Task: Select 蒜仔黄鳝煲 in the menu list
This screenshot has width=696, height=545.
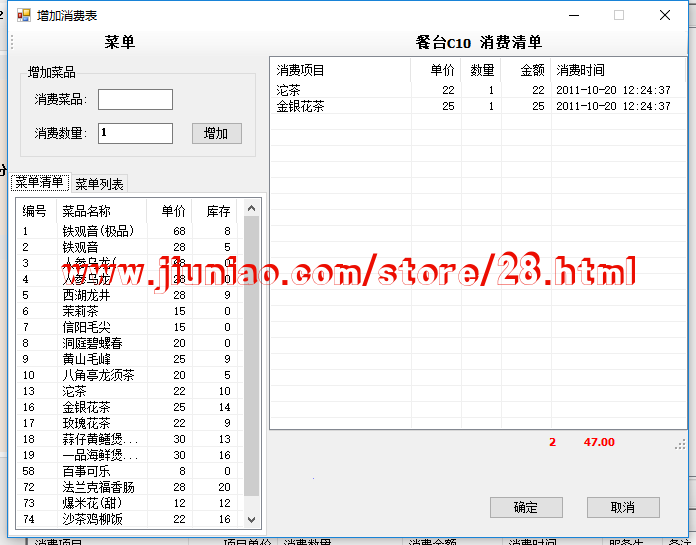Action: [x=130, y=439]
